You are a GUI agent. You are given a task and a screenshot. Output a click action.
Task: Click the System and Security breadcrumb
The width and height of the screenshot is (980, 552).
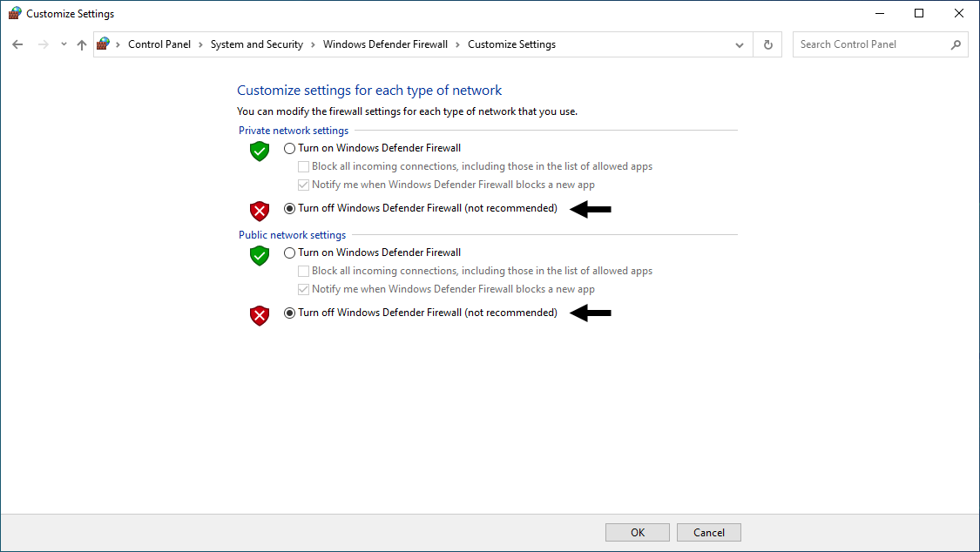[x=257, y=44]
